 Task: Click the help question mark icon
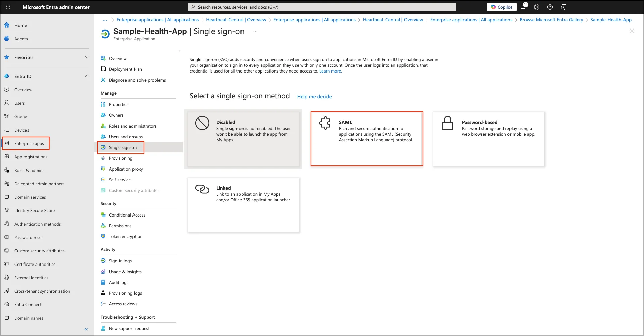(550, 7)
